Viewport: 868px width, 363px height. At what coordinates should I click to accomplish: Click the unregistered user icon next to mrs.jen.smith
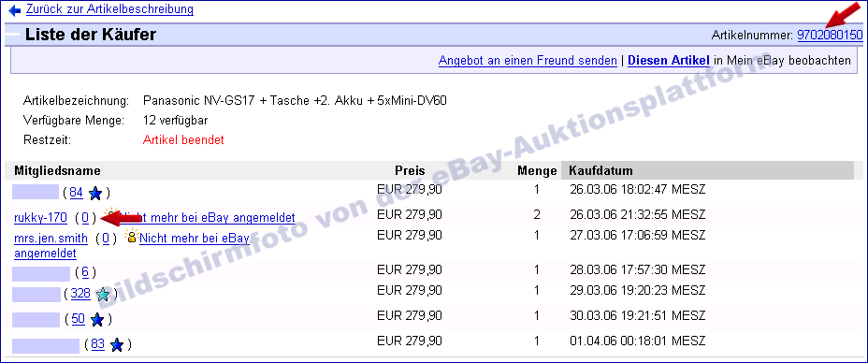click(131, 237)
